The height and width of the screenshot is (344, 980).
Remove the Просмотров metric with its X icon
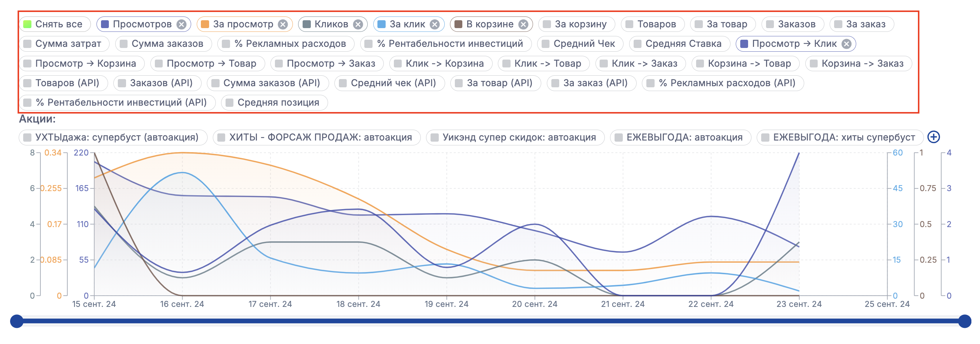tap(181, 24)
